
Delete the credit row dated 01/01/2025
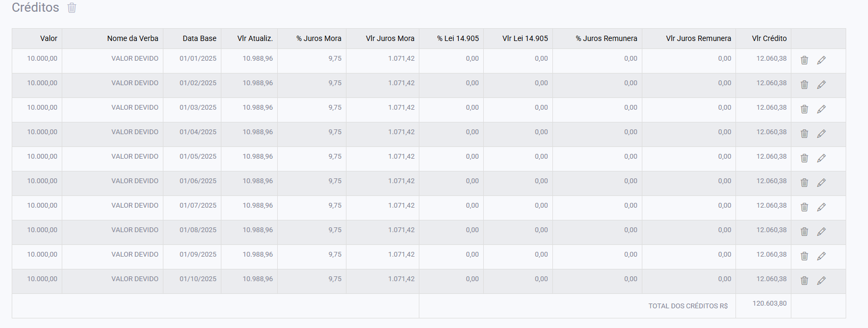coord(804,60)
